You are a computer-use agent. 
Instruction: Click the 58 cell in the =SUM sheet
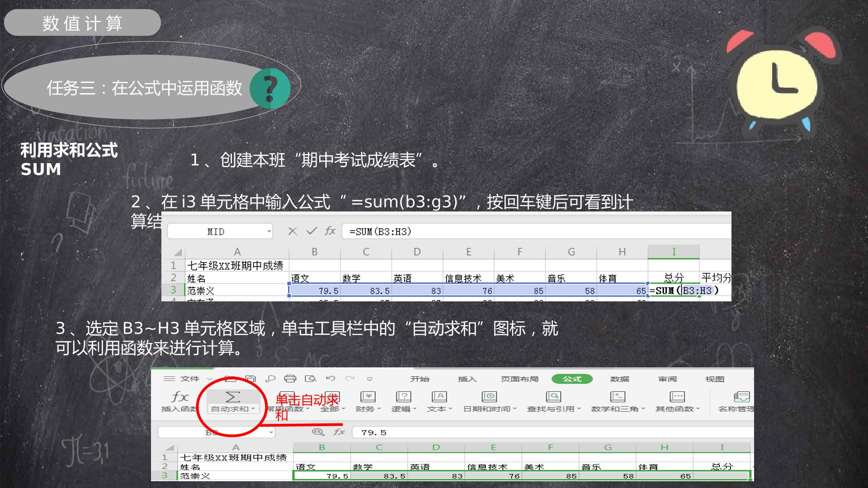pos(571,291)
